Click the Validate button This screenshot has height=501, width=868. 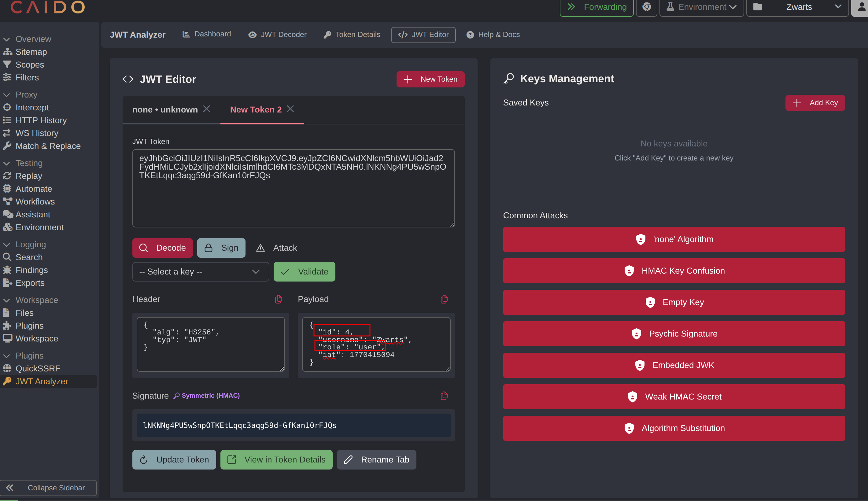pyautogui.click(x=304, y=271)
